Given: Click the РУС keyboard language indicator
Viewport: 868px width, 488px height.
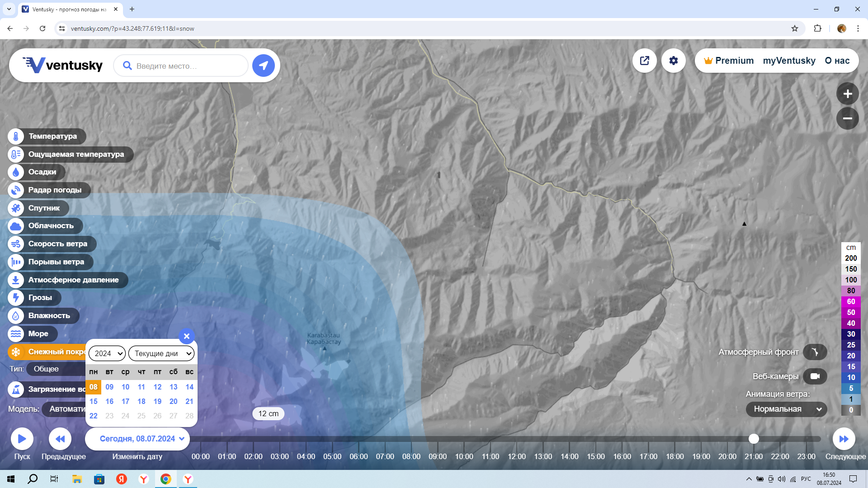Looking at the screenshot, I should (806, 479).
